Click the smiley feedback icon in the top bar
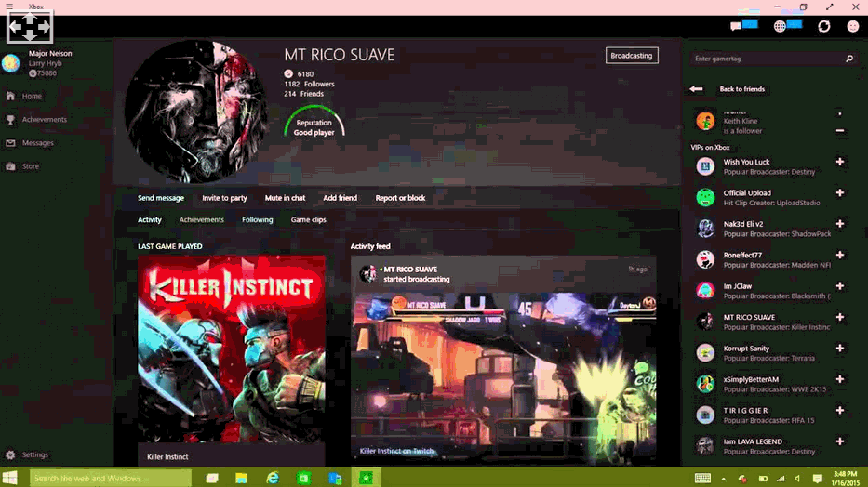Viewport: 868px width, 487px height. tap(853, 26)
